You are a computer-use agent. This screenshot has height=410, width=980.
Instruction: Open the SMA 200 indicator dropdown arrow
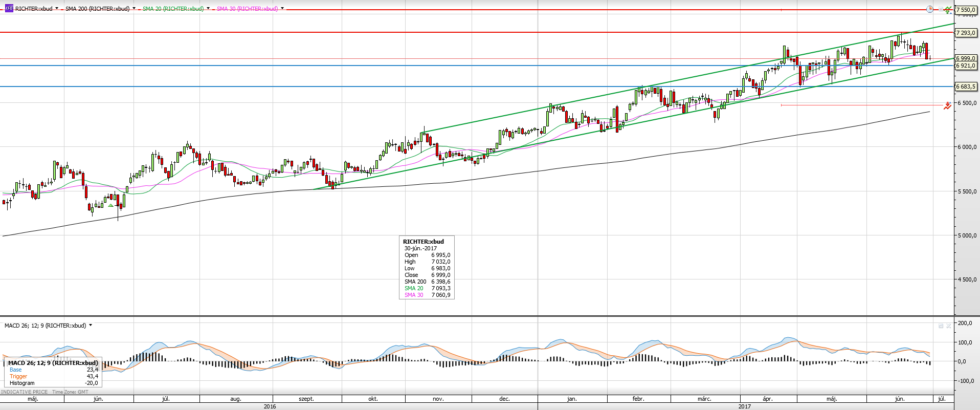pos(134,9)
